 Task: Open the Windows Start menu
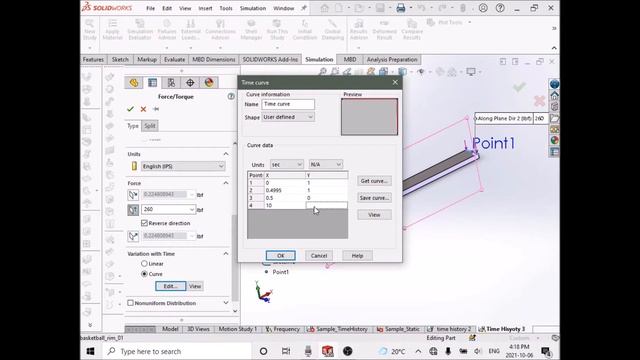coord(91,351)
